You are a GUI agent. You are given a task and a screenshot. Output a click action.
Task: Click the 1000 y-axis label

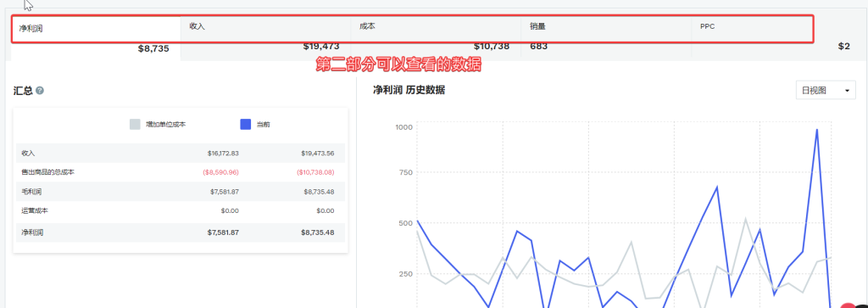[x=403, y=127]
